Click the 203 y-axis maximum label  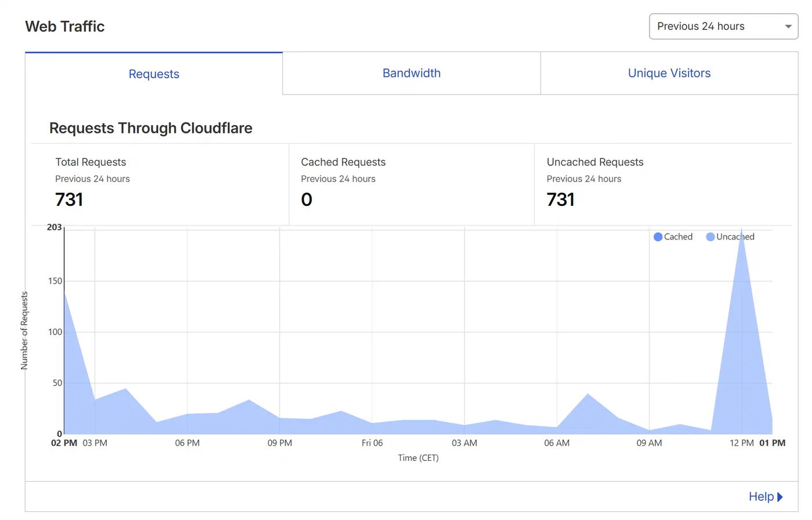pos(54,227)
